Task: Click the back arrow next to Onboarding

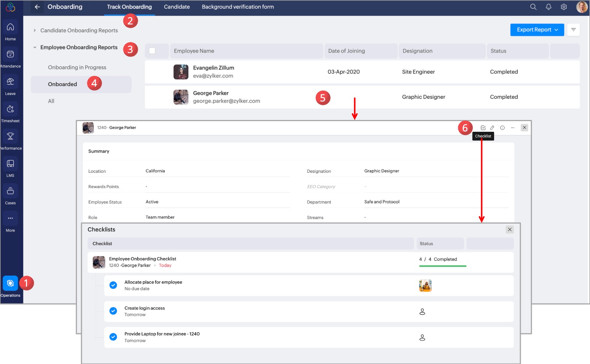Action: coord(37,7)
